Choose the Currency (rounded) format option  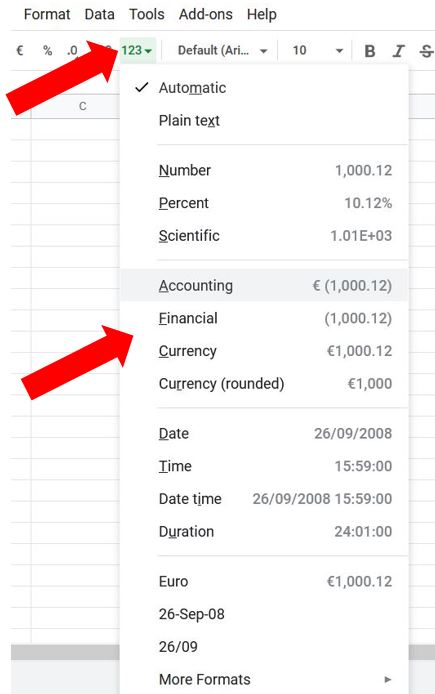point(264,383)
